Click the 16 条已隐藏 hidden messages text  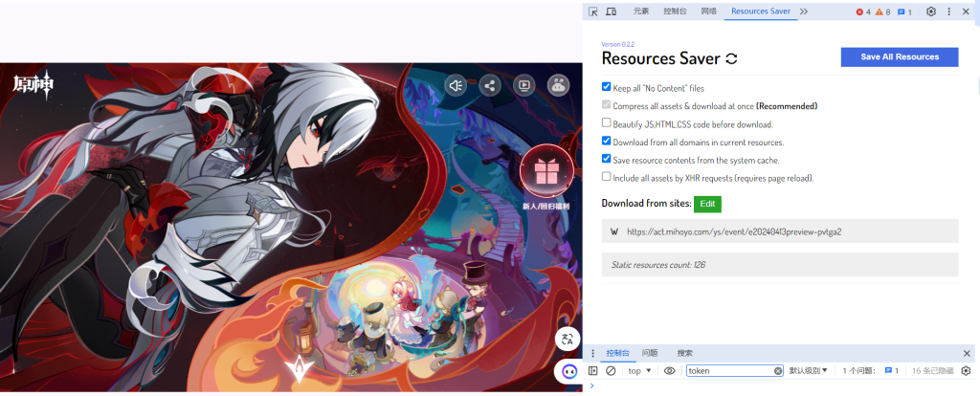tap(932, 371)
